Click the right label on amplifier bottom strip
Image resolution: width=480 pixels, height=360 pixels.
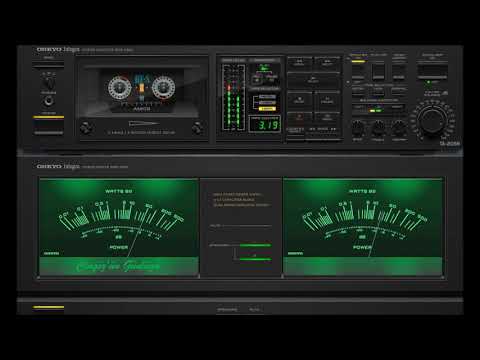point(255,310)
